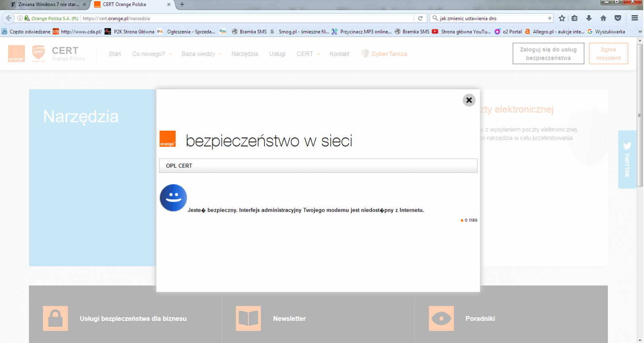
Task: Open the Firefox hamburger menu
Action: [635, 18]
